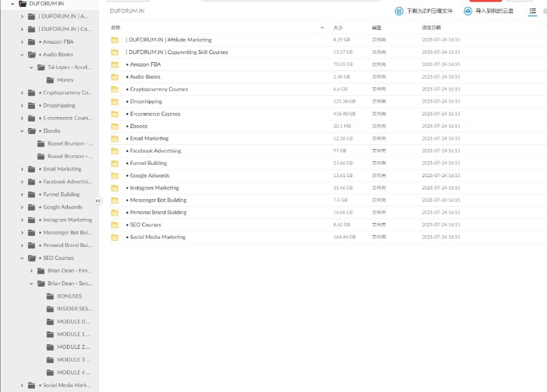
Task: Select Google Adwords in sidebar tree
Action: tap(62, 207)
